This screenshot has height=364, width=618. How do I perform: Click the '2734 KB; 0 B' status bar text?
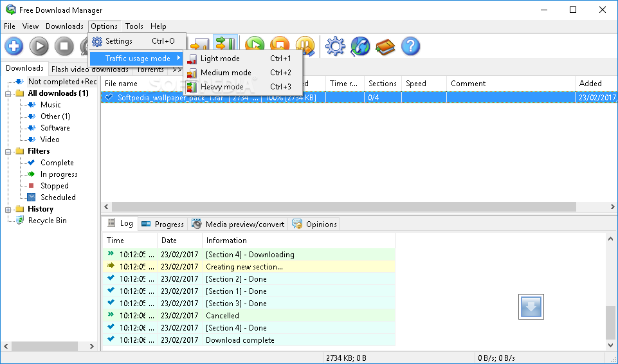pos(346,358)
